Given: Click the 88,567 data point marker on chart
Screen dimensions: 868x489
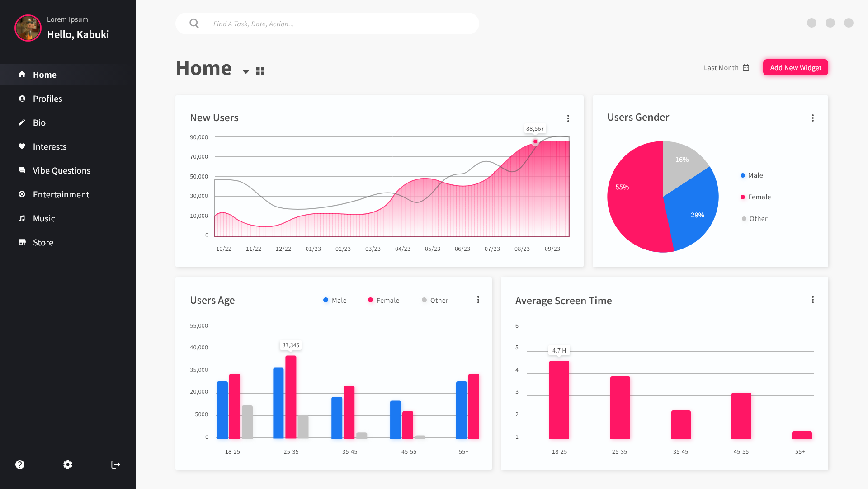Looking at the screenshot, I should [535, 142].
